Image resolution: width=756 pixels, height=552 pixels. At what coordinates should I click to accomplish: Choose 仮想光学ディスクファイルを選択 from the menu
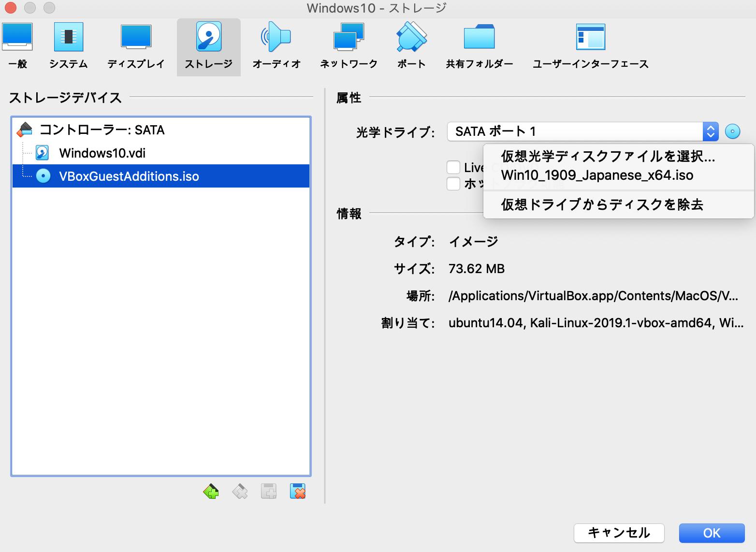pos(608,156)
